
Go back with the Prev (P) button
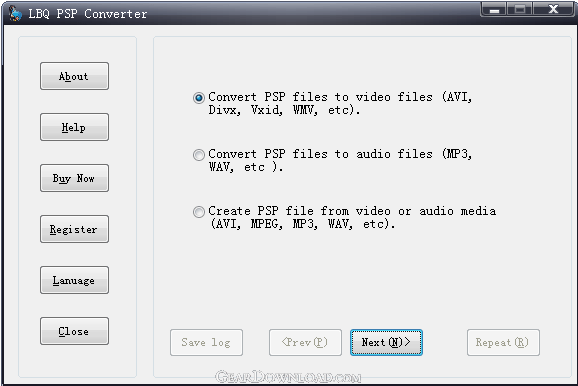point(305,342)
